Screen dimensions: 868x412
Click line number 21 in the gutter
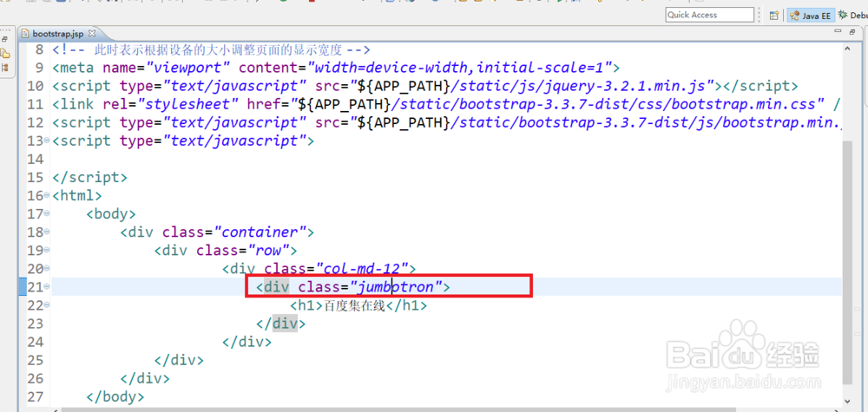(x=35, y=287)
